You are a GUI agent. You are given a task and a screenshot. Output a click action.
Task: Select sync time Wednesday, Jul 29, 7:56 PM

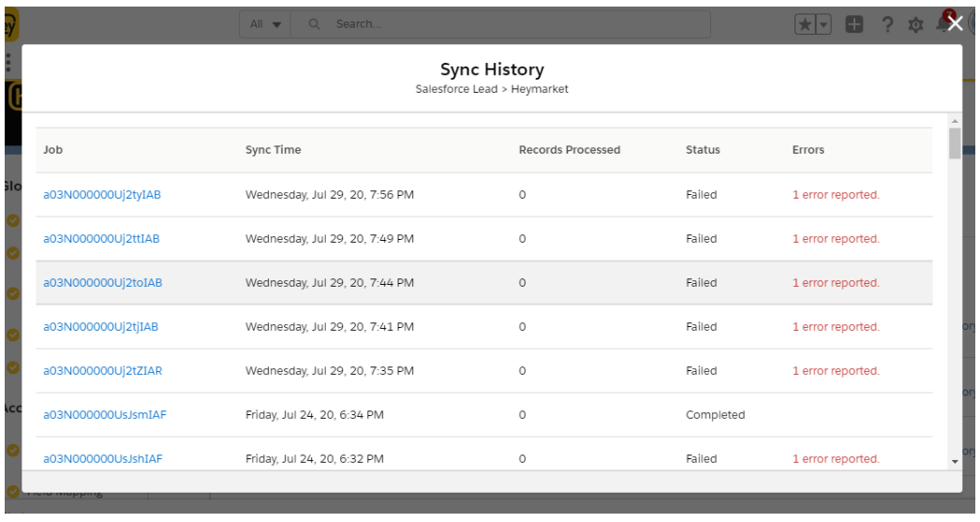click(330, 194)
